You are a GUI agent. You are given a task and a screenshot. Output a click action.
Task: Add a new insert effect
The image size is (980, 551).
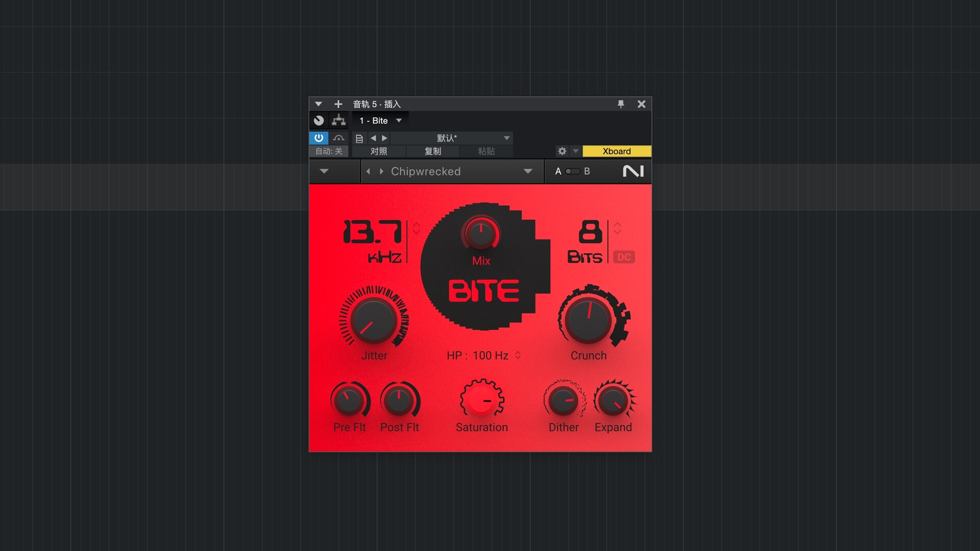338,104
